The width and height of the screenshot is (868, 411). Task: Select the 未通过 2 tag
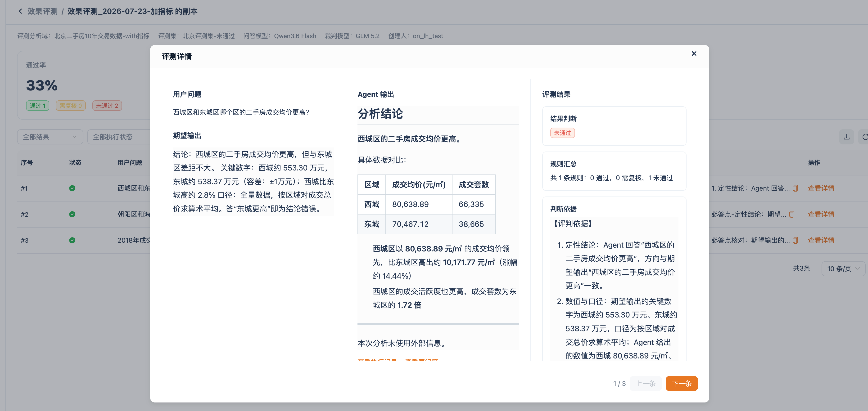tap(107, 106)
